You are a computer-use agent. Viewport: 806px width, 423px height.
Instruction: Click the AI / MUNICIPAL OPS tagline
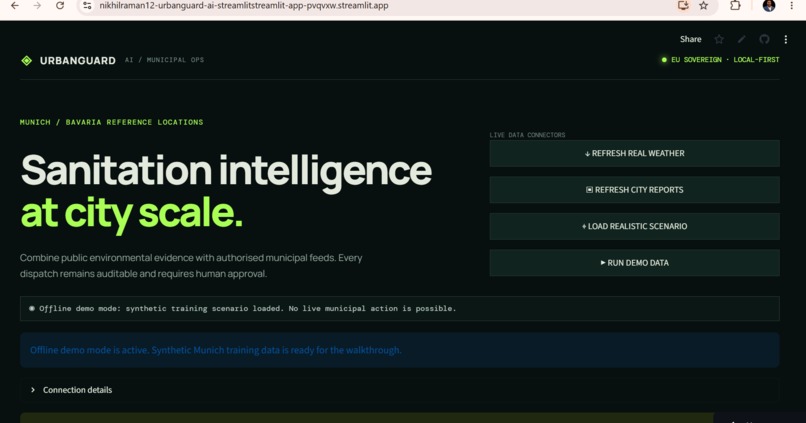(x=164, y=60)
